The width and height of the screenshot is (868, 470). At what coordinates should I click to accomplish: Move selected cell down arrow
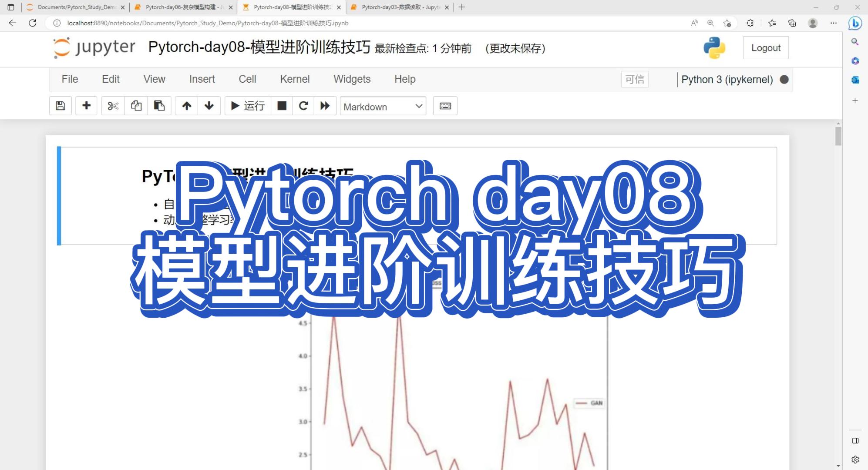tap(209, 106)
